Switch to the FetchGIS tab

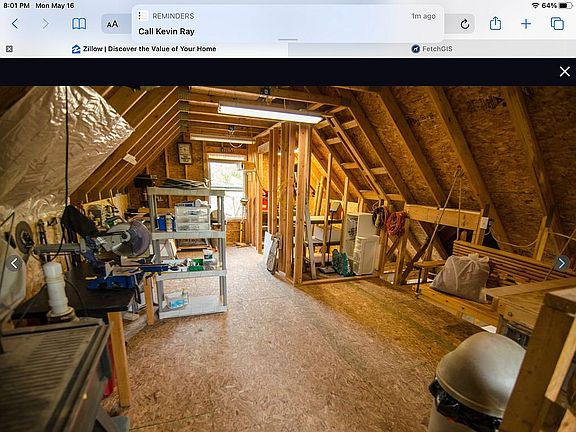432,49
